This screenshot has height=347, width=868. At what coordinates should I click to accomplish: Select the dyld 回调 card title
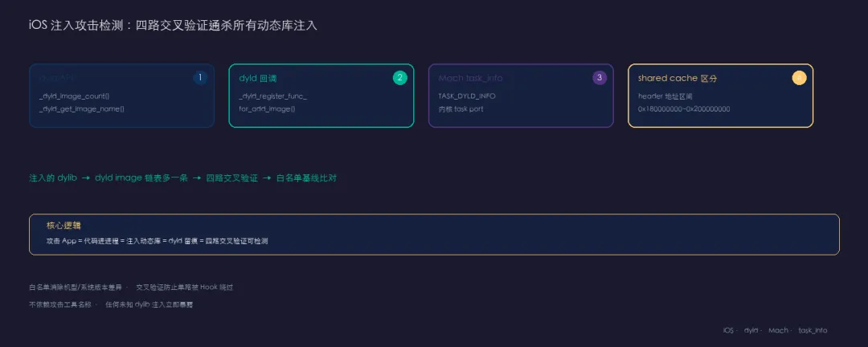(257, 79)
